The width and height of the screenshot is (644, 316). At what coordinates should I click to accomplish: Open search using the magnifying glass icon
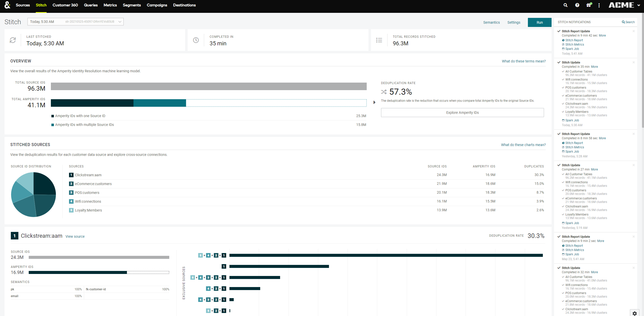click(x=565, y=5)
